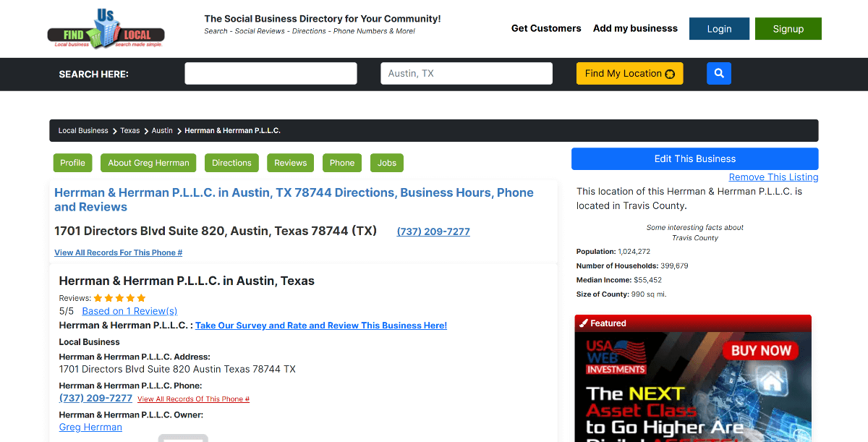Focus the Austin, TX location field
This screenshot has width=868, height=442.
click(x=467, y=73)
